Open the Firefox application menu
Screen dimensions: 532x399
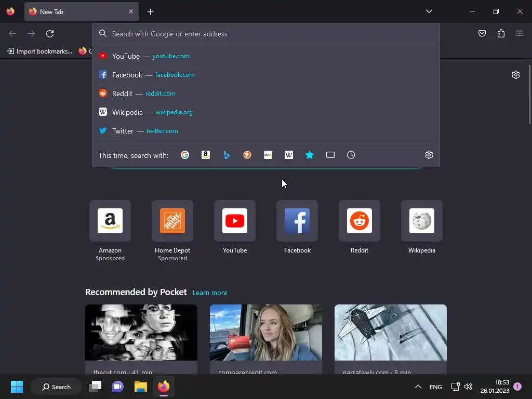pos(520,33)
